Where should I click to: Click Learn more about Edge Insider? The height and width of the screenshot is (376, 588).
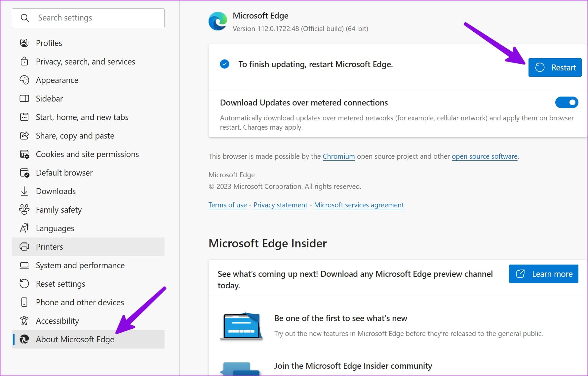tap(543, 274)
